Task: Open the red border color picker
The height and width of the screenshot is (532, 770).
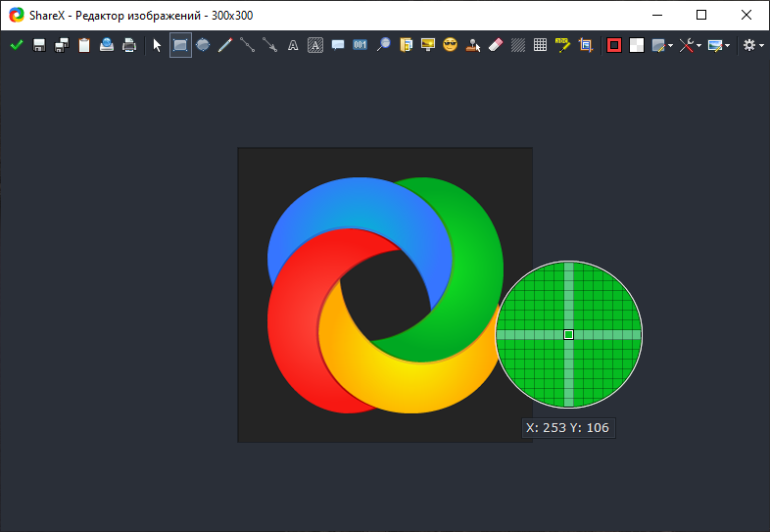Action: 614,45
